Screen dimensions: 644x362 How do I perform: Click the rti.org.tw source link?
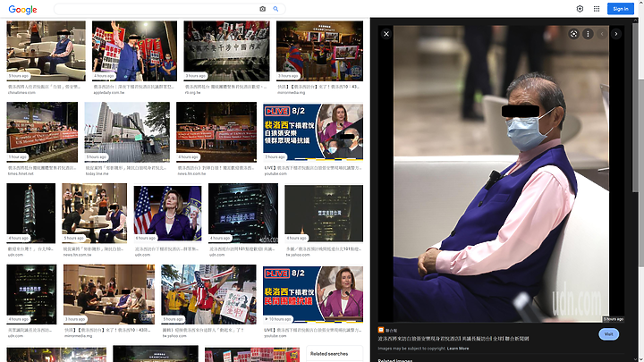192,93
